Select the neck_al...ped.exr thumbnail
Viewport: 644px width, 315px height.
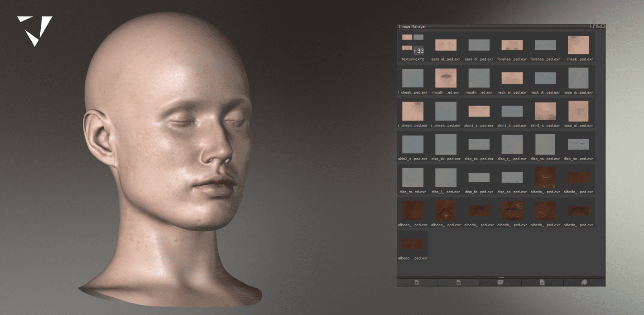tap(512, 78)
